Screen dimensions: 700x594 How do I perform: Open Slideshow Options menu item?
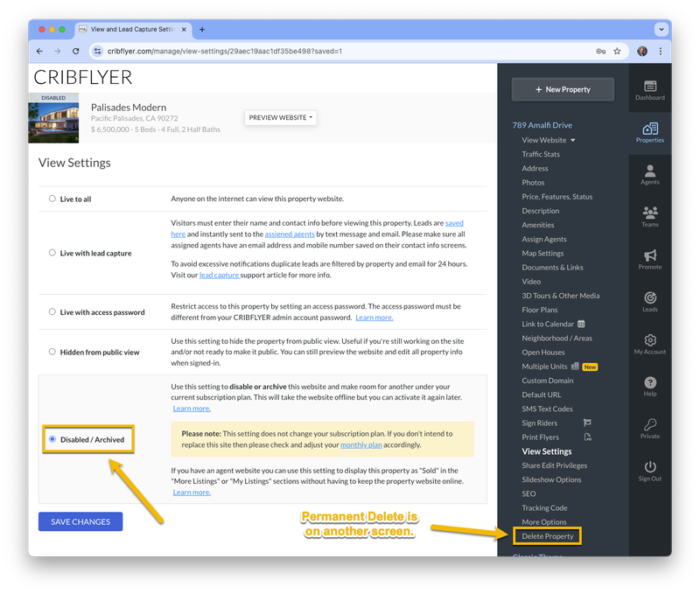(551, 479)
